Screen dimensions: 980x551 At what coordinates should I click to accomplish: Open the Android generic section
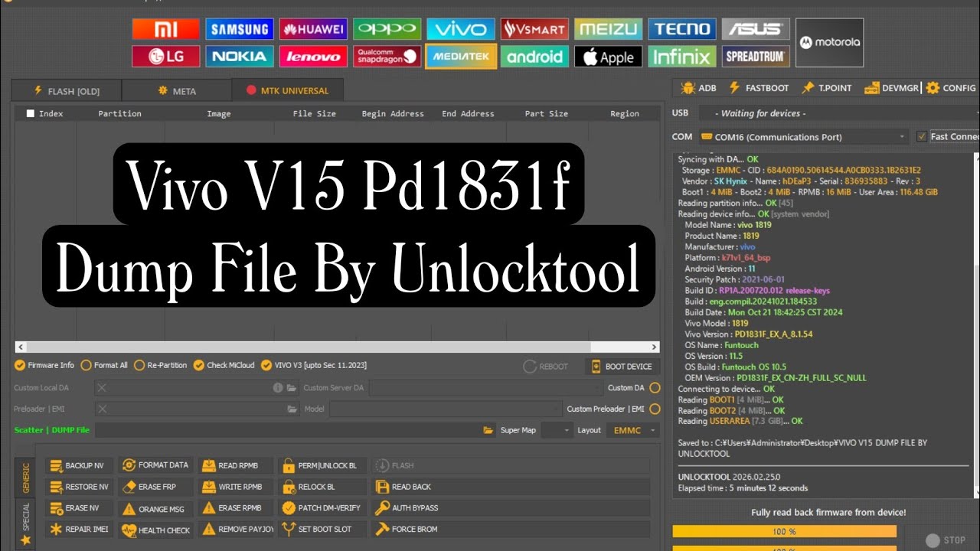[534, 57]
